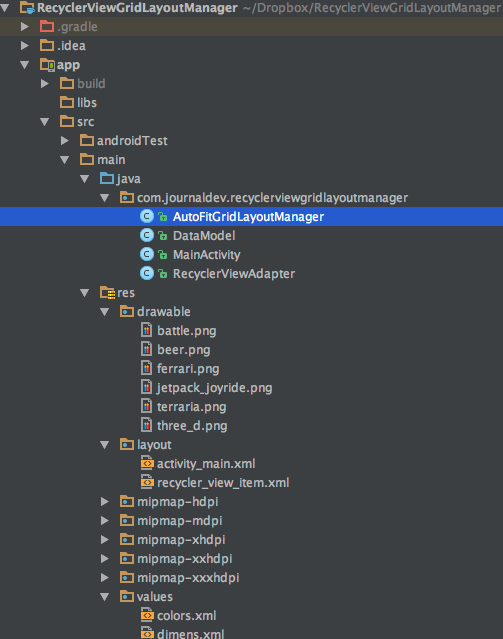The image size is (503, 639).
Task: Click the app module folder icon
Action: 47,65
